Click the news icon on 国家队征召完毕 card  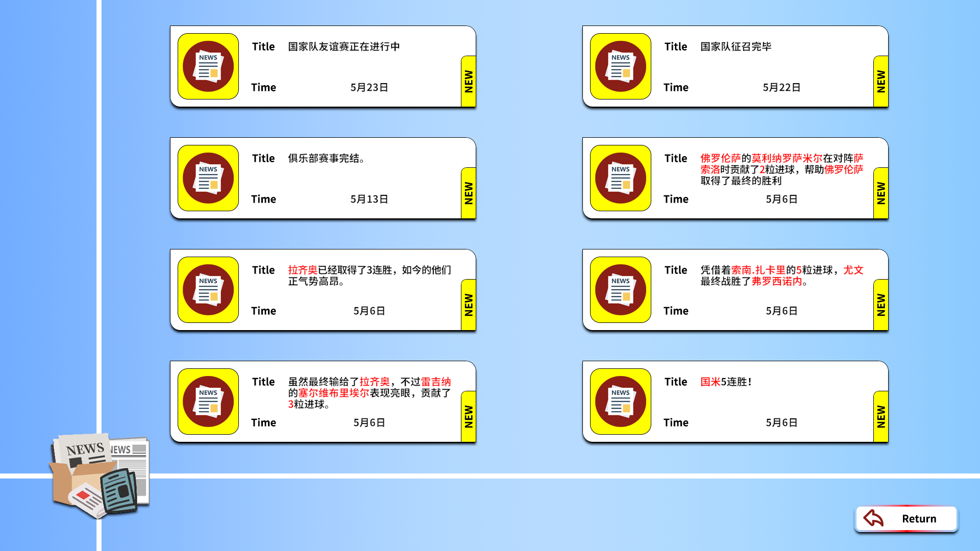click(620, 66)
